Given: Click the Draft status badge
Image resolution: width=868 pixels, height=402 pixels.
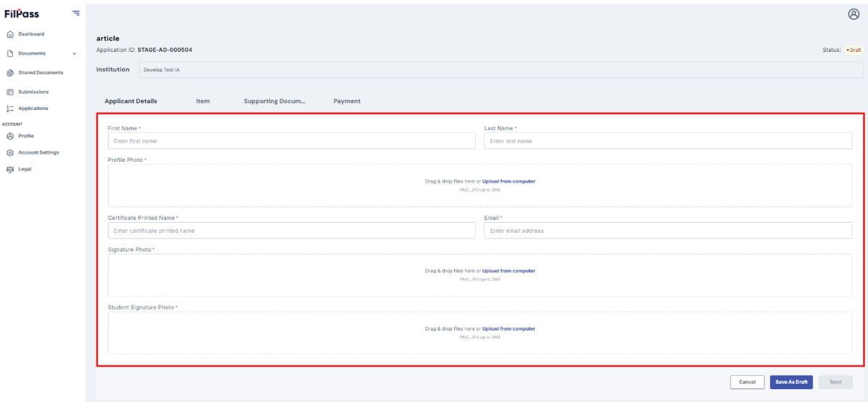Looking at the screenshot, I should (x=854, y=51).
